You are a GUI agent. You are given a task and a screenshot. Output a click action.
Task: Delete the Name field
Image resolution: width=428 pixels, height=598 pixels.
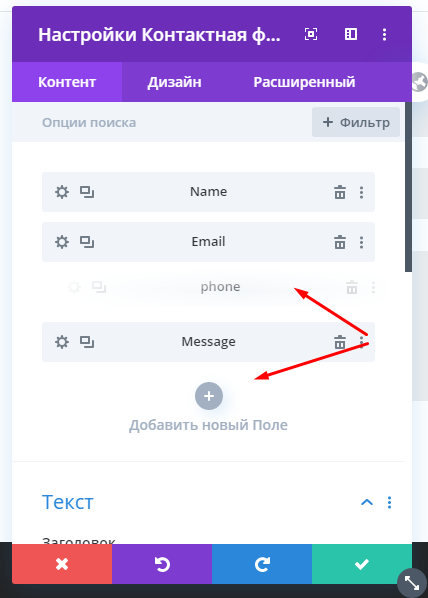(340, 192)
